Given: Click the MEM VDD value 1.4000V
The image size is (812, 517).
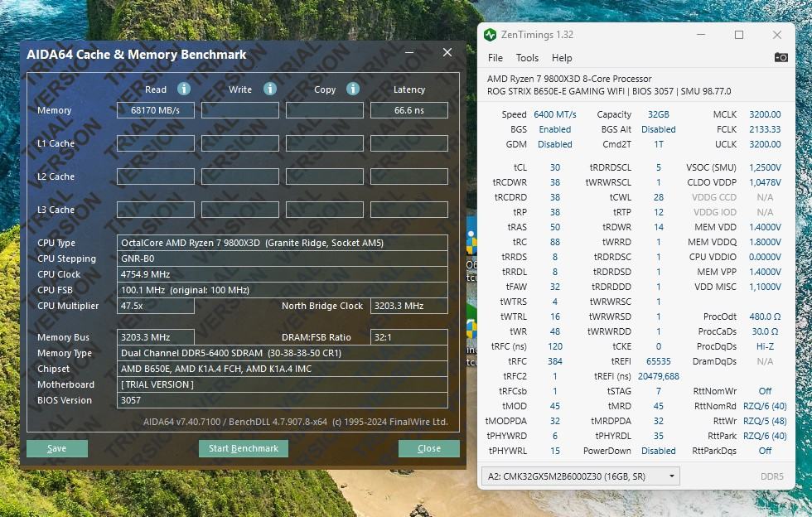Looking at the screenshot, I should (x=765, y=227).
